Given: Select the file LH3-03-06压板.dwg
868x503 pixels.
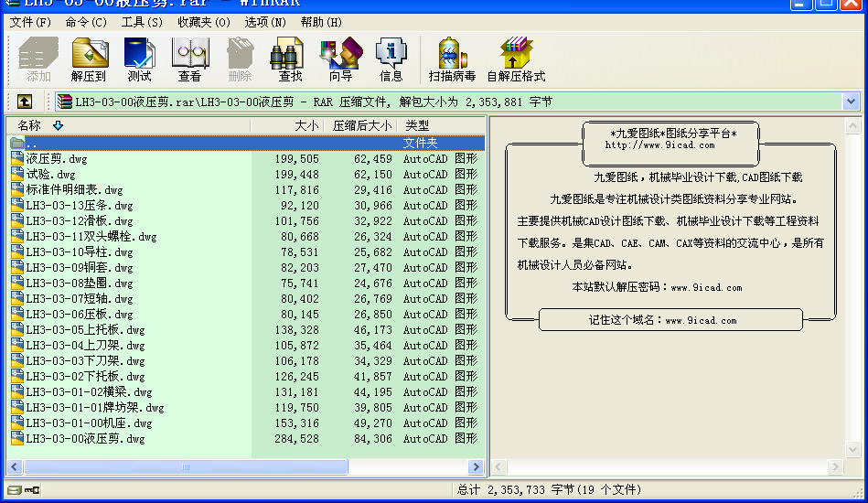Looking at the screenshot, I should click(x=80, y=315).
